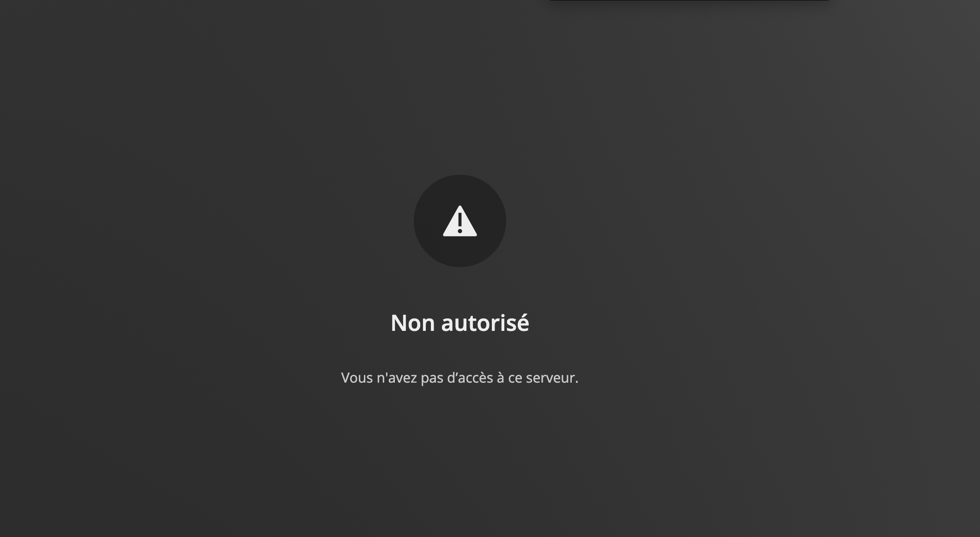
Task: Select the exclamation mark inside the triangle
Action: [x=460, y=223]
